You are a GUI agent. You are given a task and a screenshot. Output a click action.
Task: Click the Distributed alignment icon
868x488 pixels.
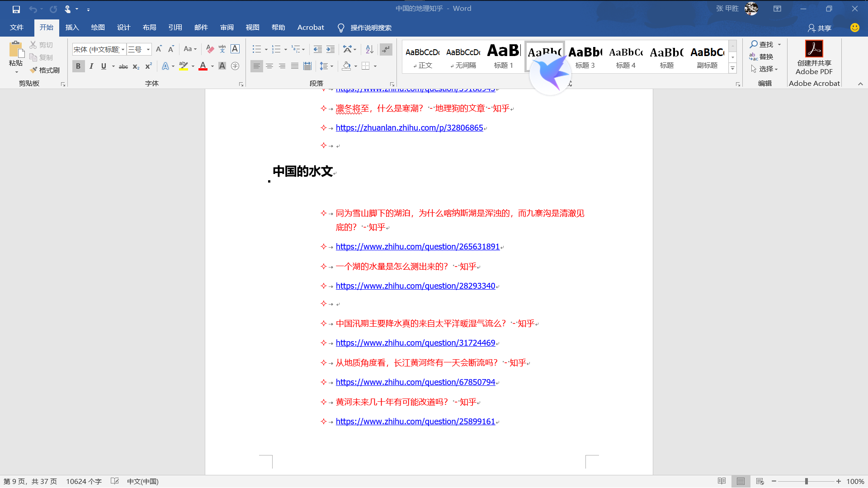(x=307, y=66)
